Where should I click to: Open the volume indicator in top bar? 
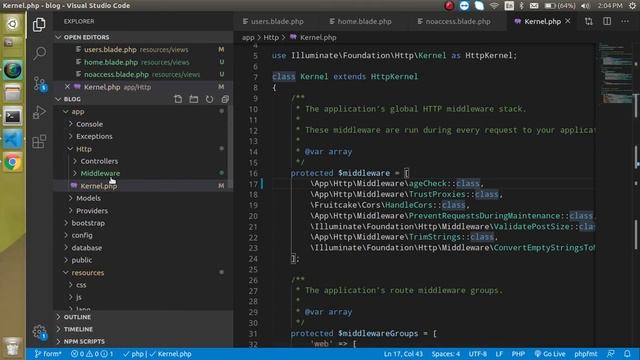pos(585,6)
